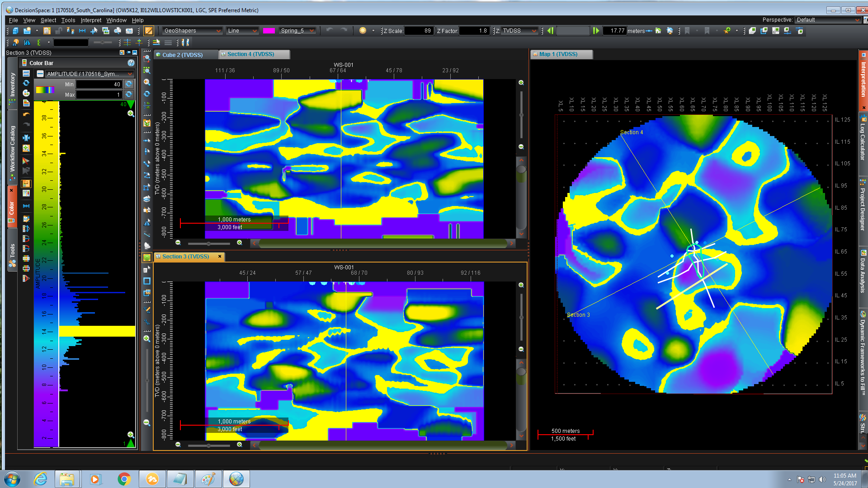
Task: Open the Spring_5 dropdown
Action: pyautogui.click(x=297, y=31)
